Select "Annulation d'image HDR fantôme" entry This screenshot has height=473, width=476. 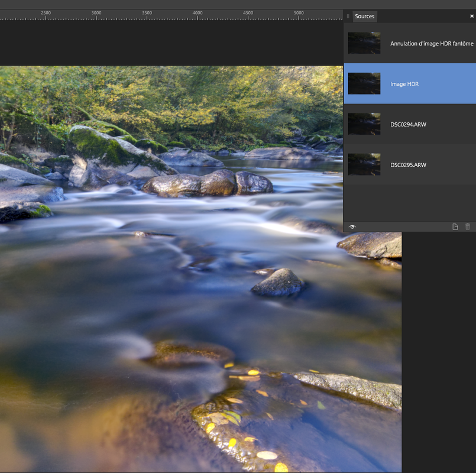[x=432, y=44]
